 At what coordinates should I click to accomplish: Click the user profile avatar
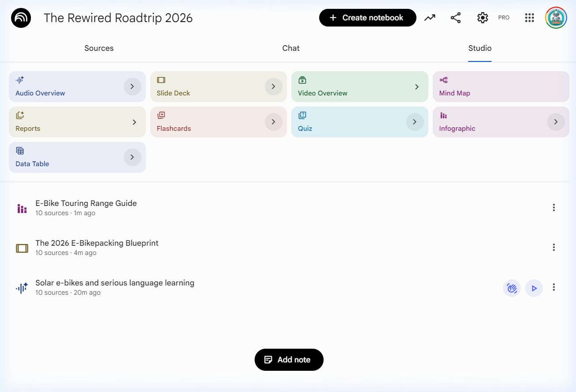(x=556, y=18)
